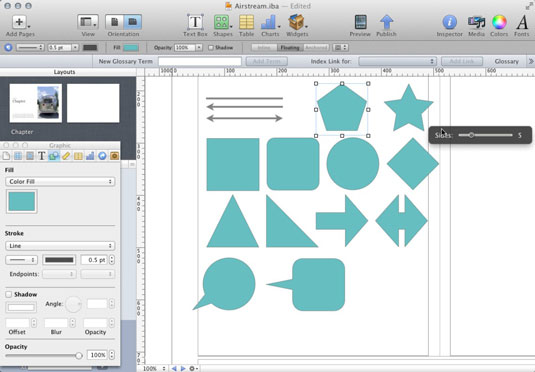The width and height of the screenshot is (535, 372).
Task: Click format bar stroke color well
Action: (x=90, y=47)
